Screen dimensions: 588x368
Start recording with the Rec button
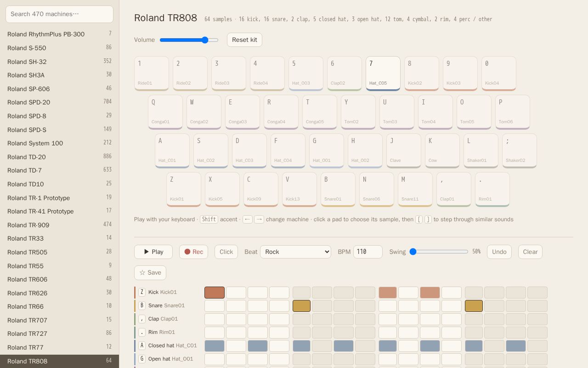193,252
